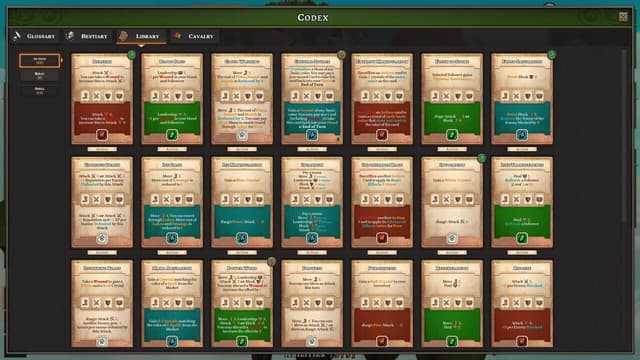The image size is (640, 360).
Task: Click blue crystal icon on 'Spell from the Market' card
Action: (172, 341)
